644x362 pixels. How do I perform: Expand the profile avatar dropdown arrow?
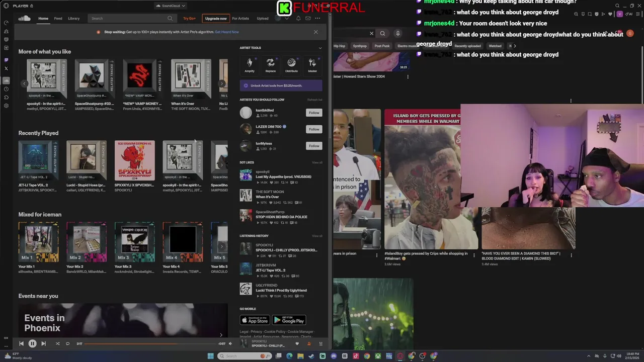click(287, 19)
